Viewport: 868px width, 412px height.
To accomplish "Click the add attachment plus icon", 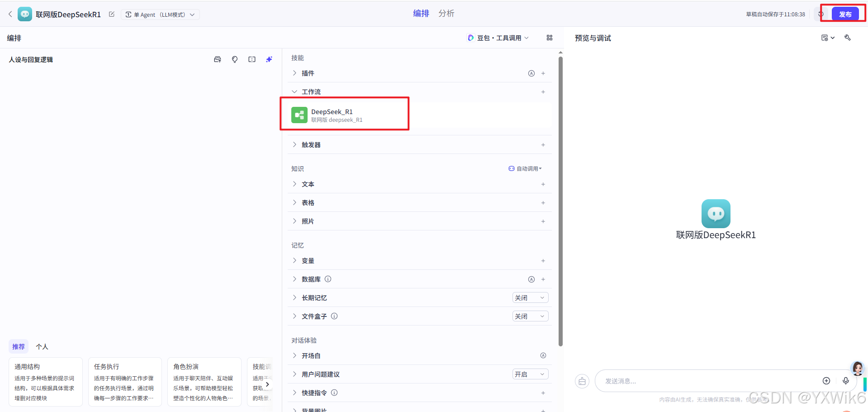I will 826,381.
